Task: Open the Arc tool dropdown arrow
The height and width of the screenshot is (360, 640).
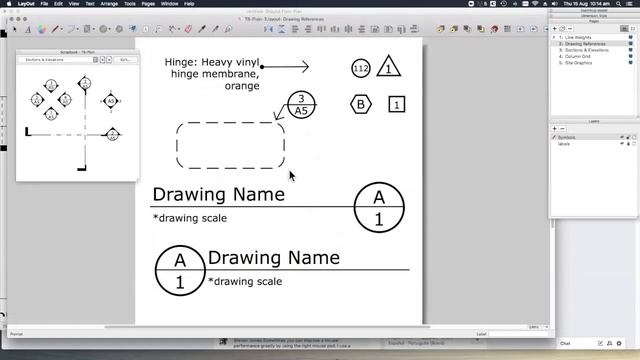Action: coord(78,29)
